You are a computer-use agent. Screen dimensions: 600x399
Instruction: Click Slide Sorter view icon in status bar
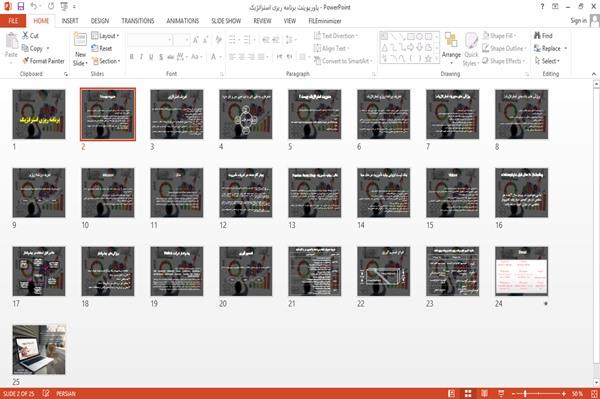coord(468,394)
